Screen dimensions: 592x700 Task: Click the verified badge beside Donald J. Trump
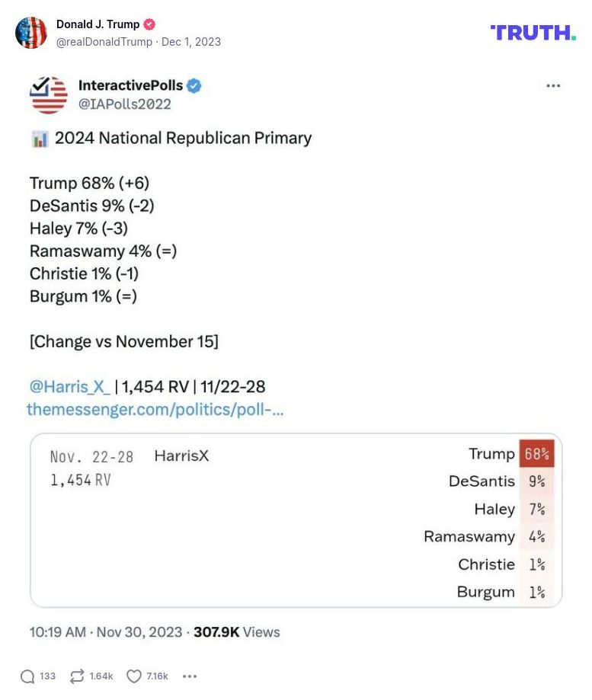(151, 24)
